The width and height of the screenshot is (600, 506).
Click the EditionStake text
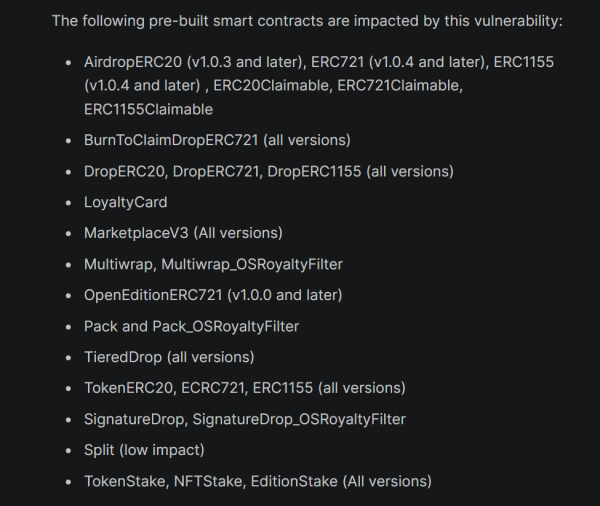pyautogui.click(x=292, y=481)
